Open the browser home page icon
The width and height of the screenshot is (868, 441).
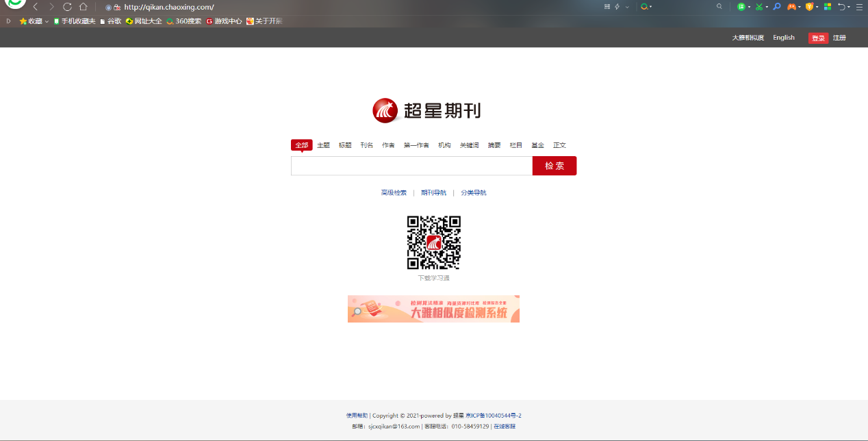click(83, 7)
